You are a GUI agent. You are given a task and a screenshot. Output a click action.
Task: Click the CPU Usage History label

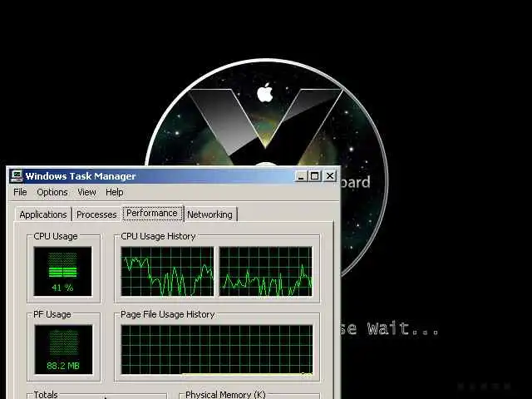pos(158,236)
